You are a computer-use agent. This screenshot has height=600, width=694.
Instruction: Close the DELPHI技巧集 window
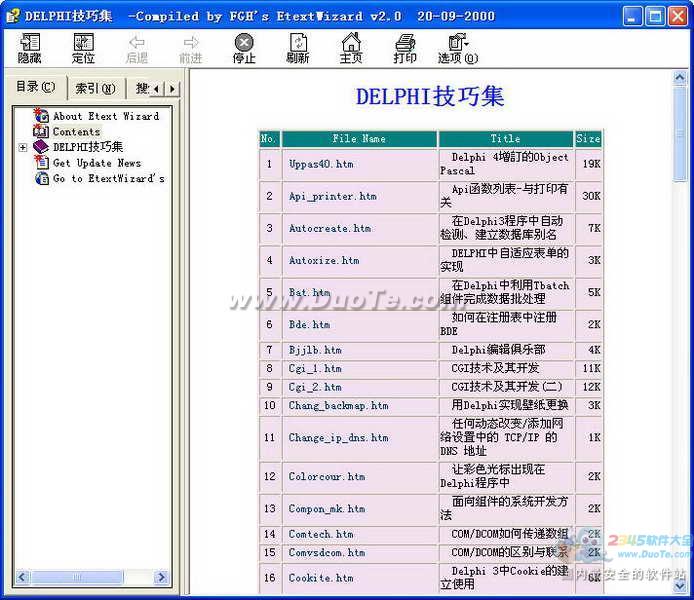(x=678, y=16)
